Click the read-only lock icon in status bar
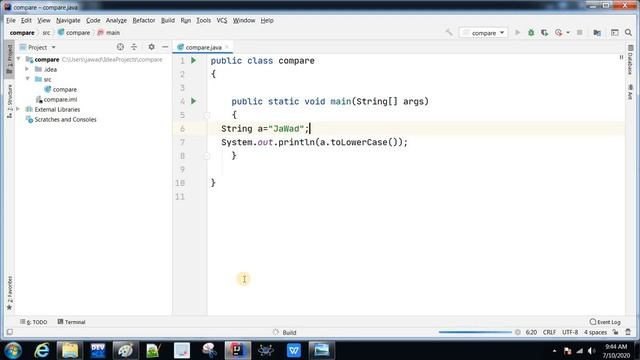Image resolution: width=640 pixels, height=360 pixels. [x=615, y=332]
